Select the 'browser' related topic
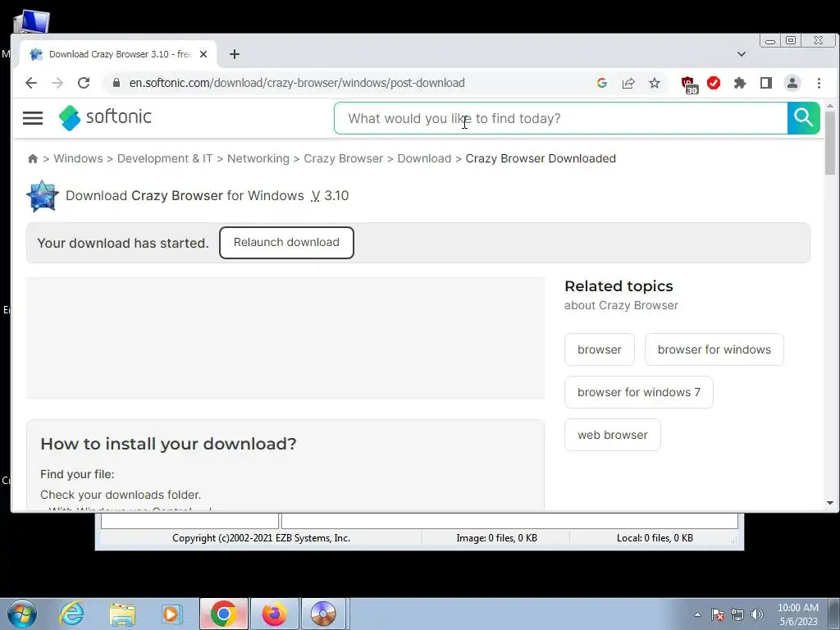 tap(600, 349)
